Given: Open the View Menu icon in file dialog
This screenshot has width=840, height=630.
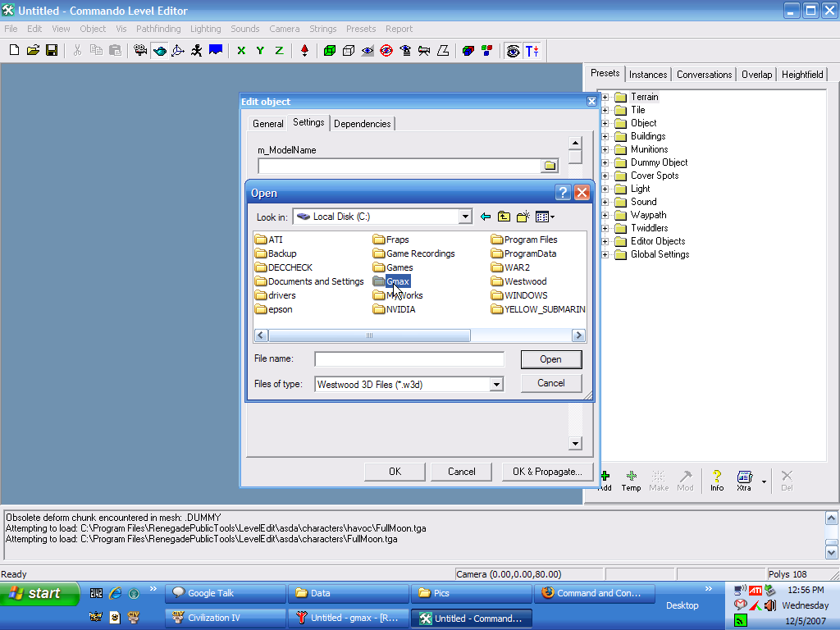Looking at the screenshot, I should [x=545, y=217].
